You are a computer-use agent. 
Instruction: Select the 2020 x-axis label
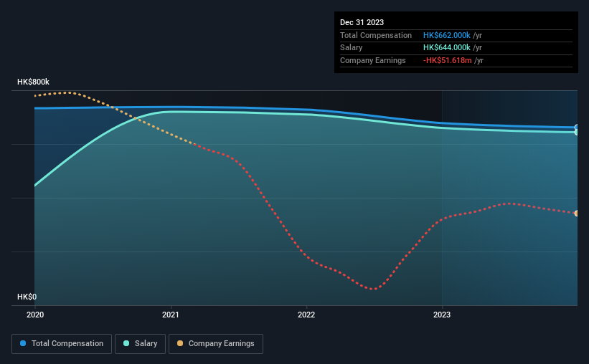pyautogui.click(x=35, y=315)
